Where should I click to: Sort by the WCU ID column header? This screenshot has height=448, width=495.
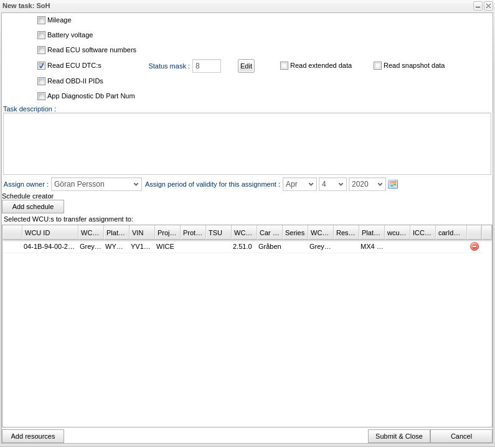click(50, 233)
